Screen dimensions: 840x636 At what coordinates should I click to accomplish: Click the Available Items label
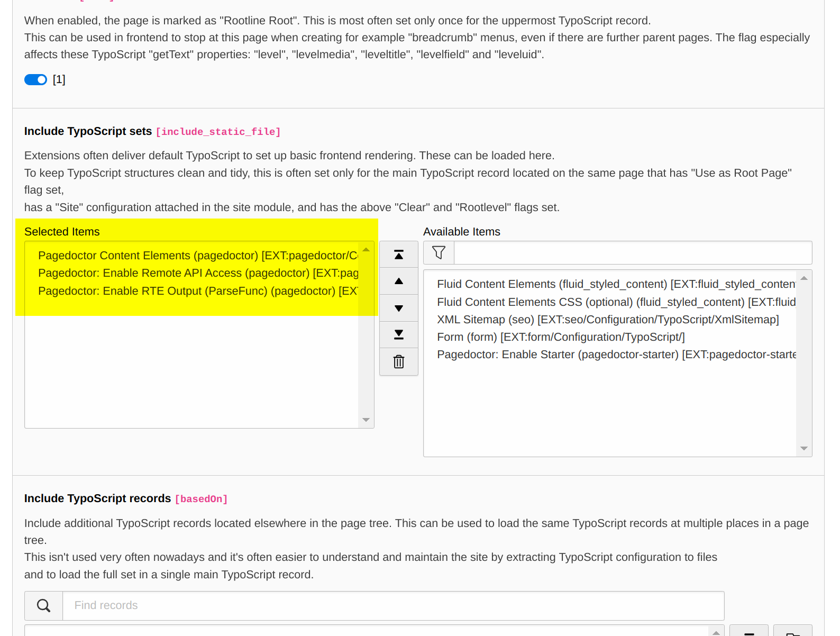pyautogui.click(x=462, y=232)
